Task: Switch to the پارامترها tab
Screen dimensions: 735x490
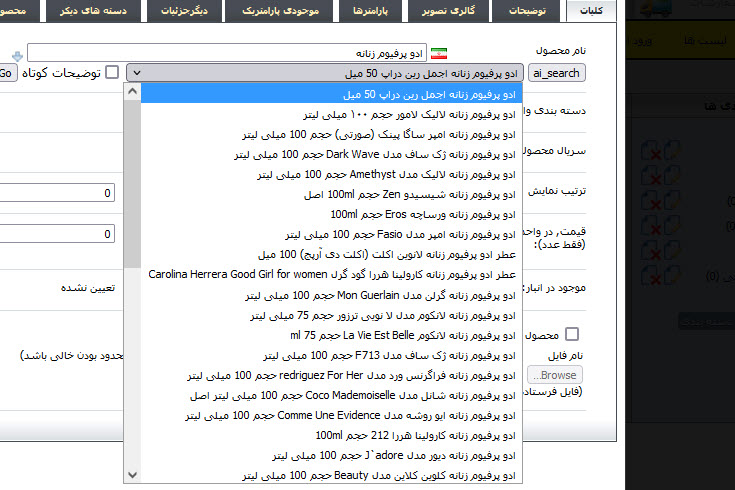Action: (x=370, y=10)
